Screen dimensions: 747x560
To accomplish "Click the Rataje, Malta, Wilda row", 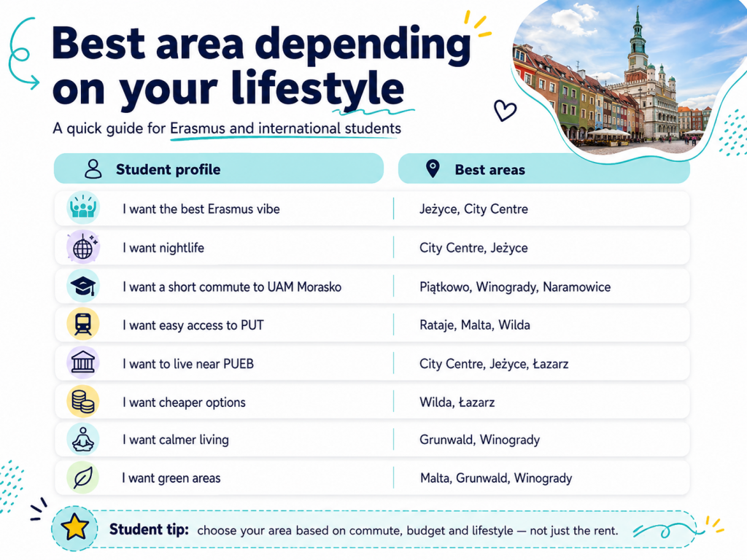I will point(372,324).
